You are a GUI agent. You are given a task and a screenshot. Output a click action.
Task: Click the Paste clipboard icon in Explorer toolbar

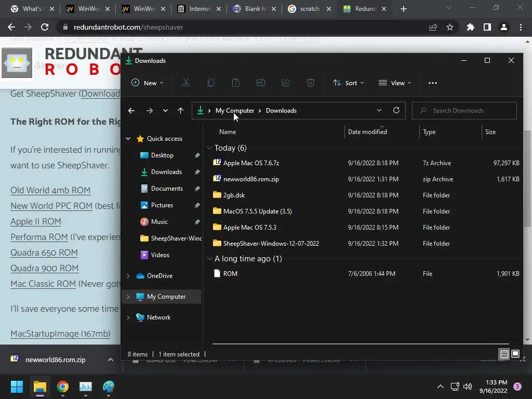(x=235, y=83)
